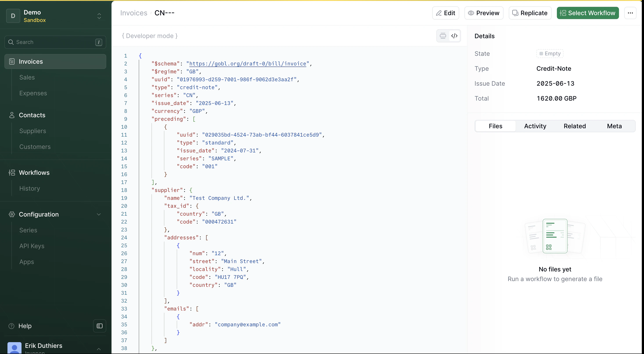
Task: Collapse the Configuration section chevron
Action: tap(99, 214)
